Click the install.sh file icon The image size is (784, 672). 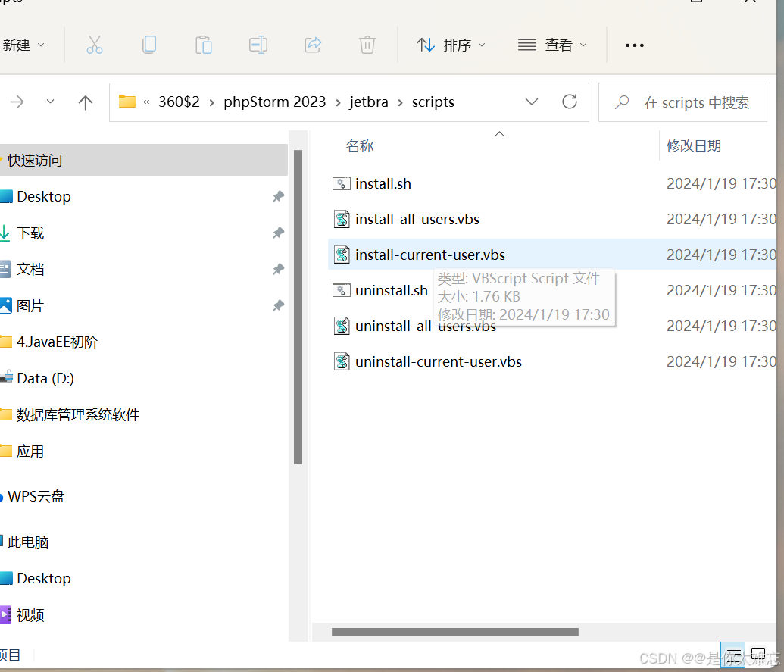(x=342, y=184)
